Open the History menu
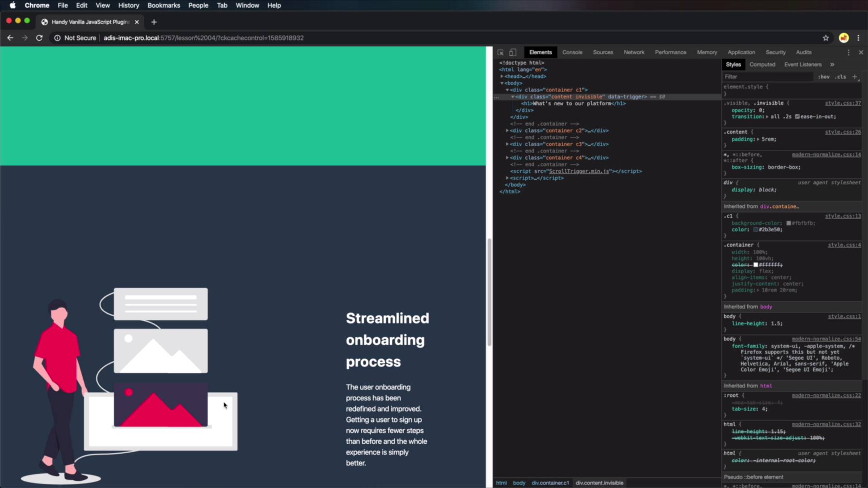This screenshot has width=868, height=488. point(128,5)
